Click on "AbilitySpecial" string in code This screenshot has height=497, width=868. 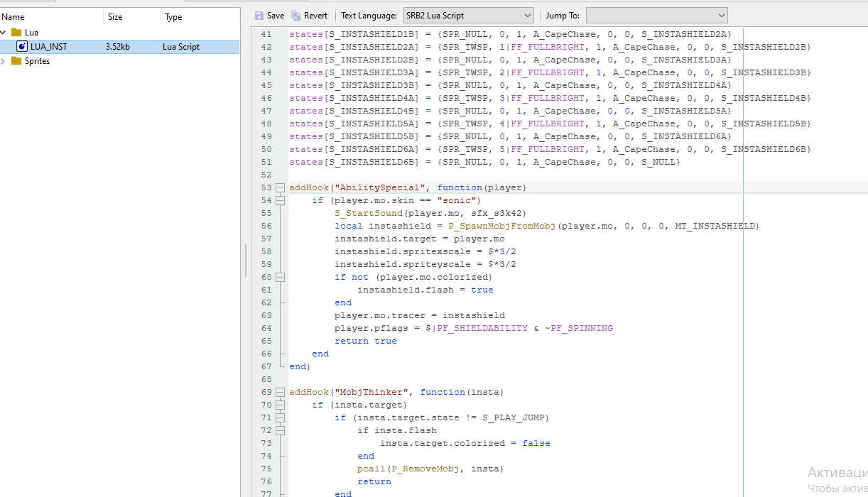coord(380,188)
